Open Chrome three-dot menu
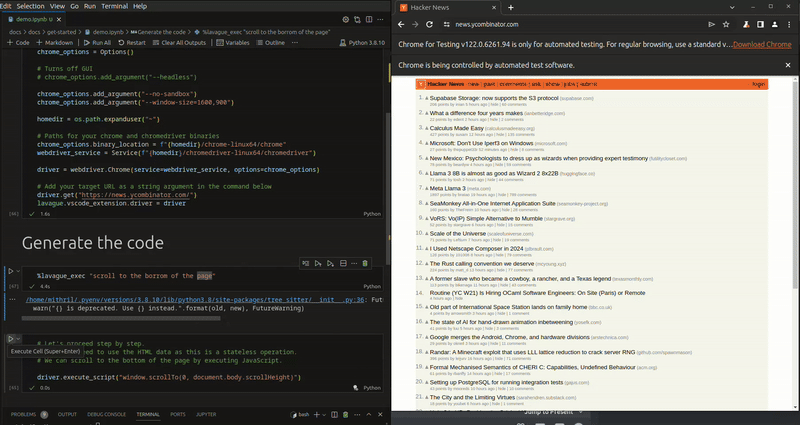 click(789, 24)
